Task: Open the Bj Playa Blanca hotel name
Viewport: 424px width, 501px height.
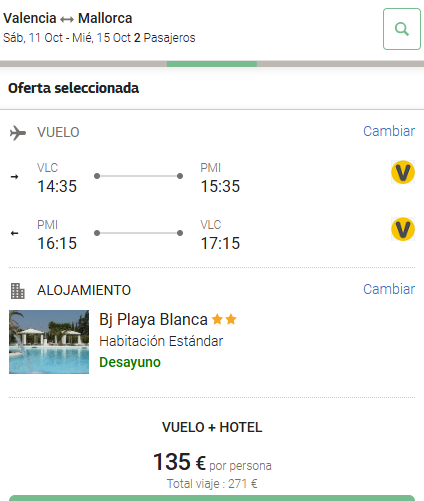Action: point(153,319)
